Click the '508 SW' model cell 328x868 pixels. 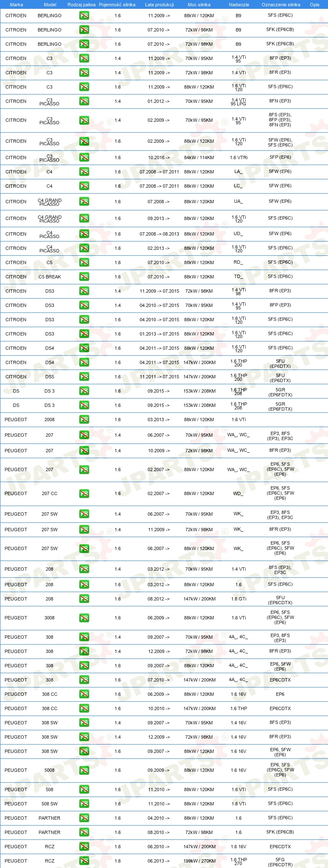pos(49,804)
